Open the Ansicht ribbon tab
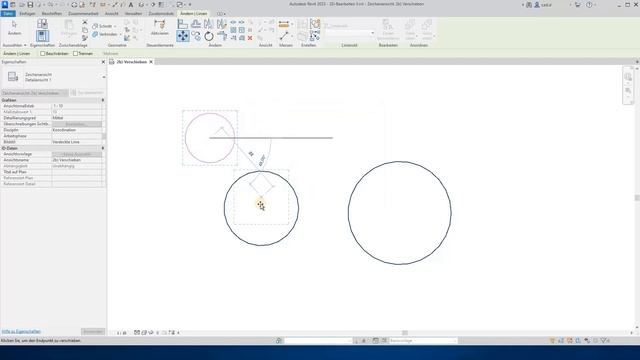Viewport: 640px width, 360px height. click(x=111, y=13)
